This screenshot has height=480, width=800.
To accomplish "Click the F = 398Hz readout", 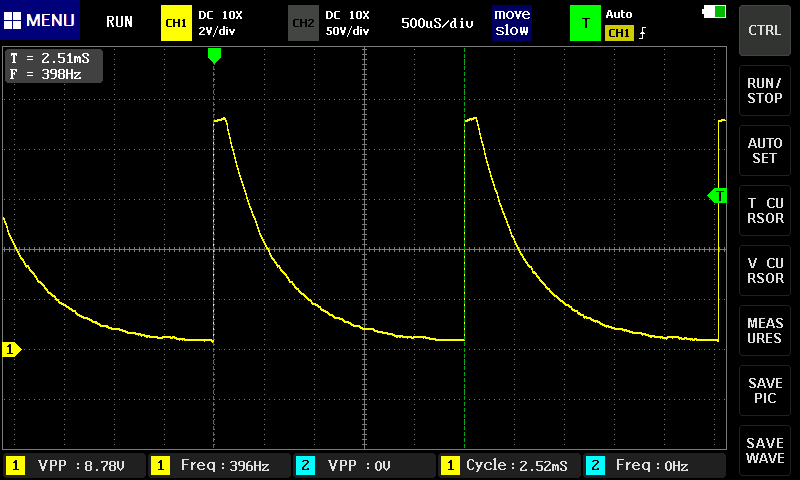I will pos(45,74).
